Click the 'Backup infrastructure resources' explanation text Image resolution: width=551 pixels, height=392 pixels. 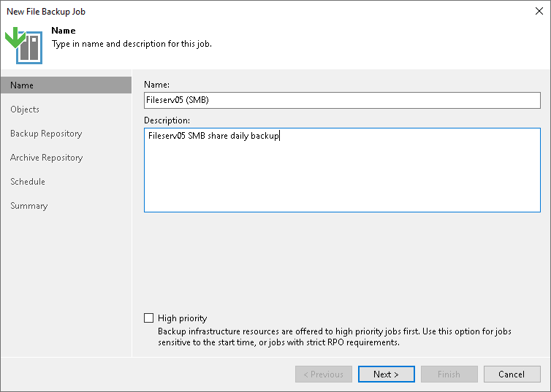(334, 337)
